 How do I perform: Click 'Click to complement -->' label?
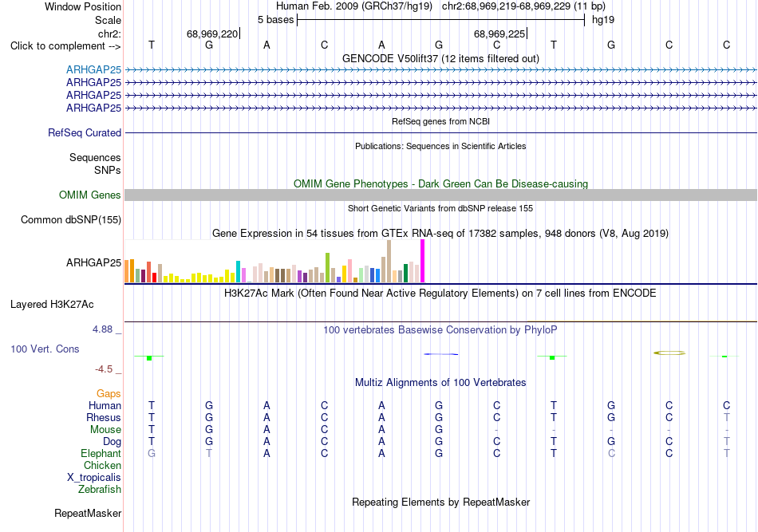(65, 46)
